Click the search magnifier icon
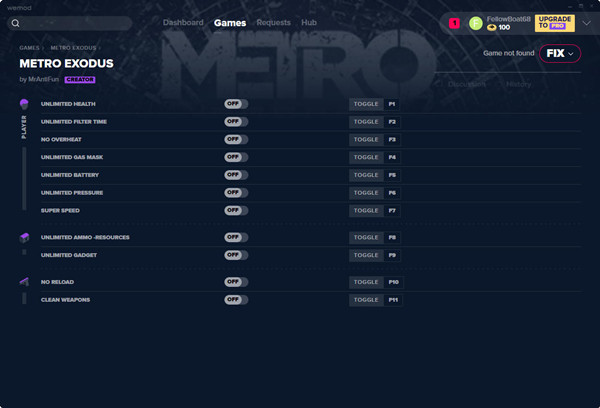This screenshot has height=408, width=600. pos(15,22)
